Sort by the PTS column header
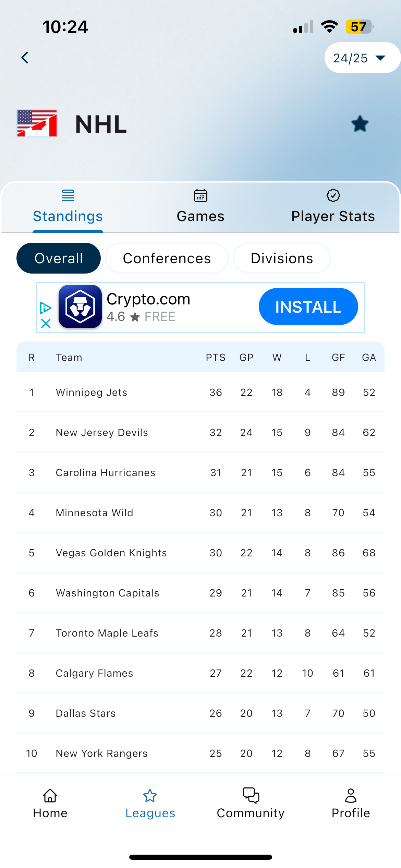Image resolution: width=401 pixels, height=868 pixels. pyautogui.click(x=216, y=358)
